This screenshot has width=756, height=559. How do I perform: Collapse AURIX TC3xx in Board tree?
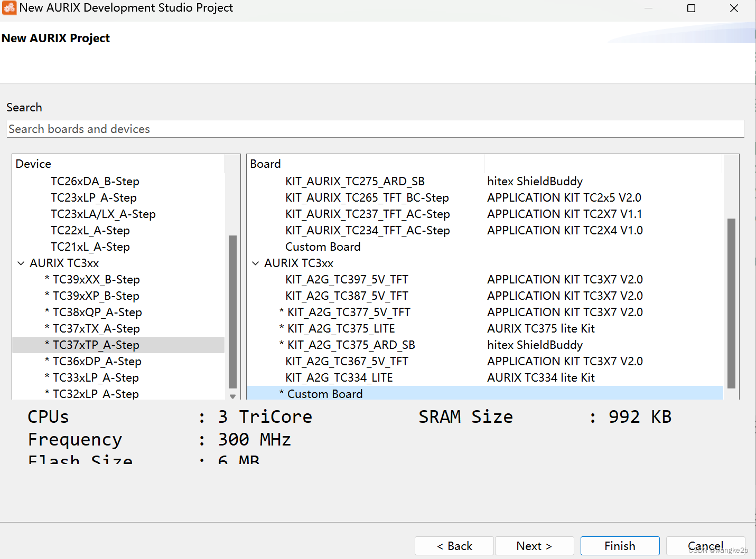tap(256, 263)
